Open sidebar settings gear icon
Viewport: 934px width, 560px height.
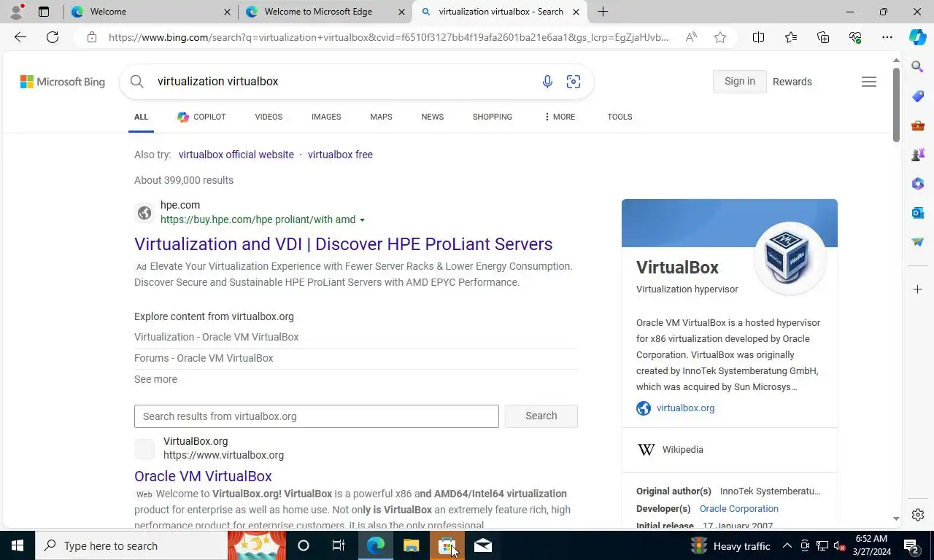(x=918, y=515)
